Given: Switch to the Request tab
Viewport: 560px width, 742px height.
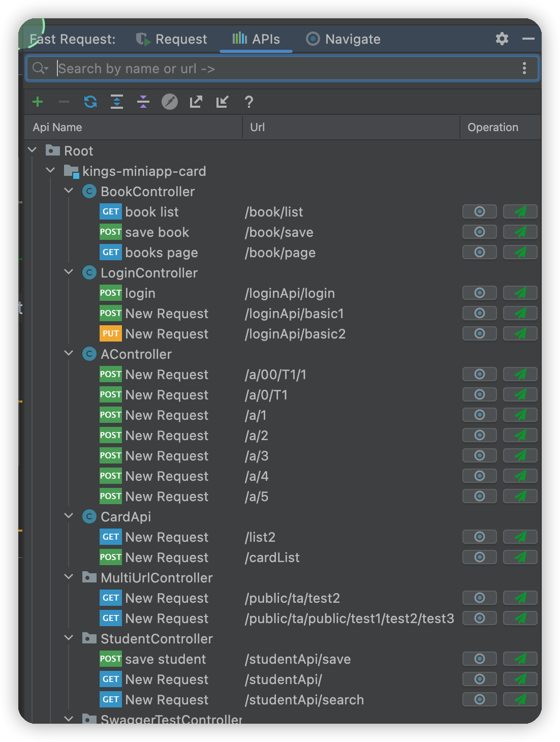Looking at the screenshot, I should [x=172, y=39].
